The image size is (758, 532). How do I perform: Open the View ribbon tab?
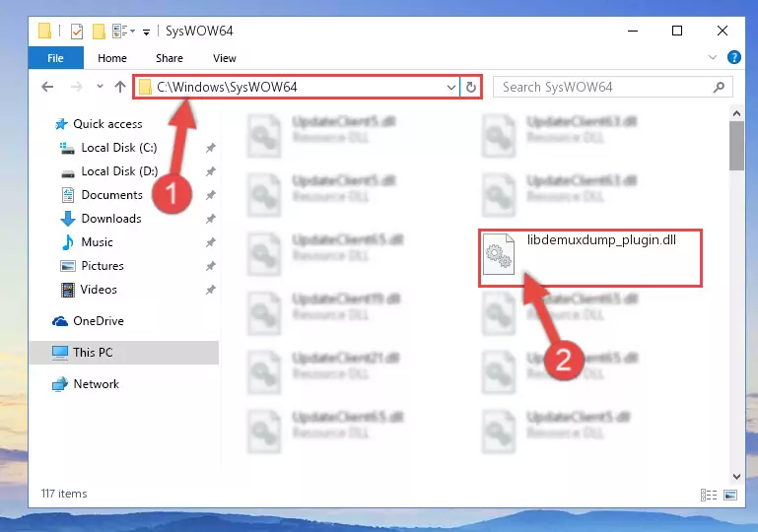(x=225, y=58)
